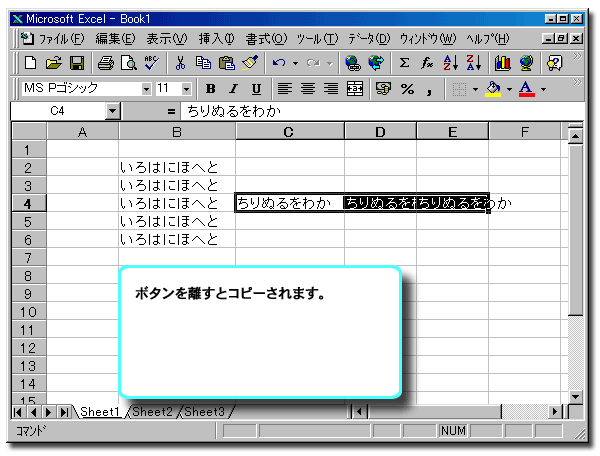Viewport: 600px width, 456px height.
Task: Sort descending with the Z-A icon
Action: coord(474,63)
